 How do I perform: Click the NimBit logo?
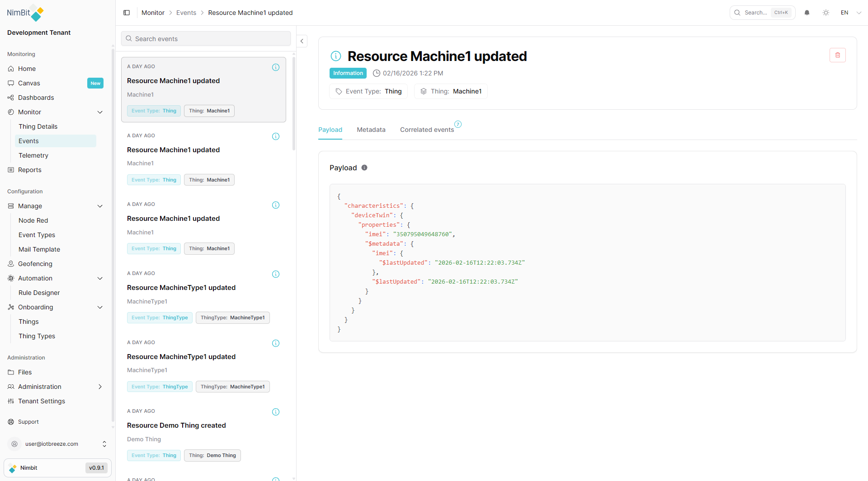[x=25, y=13]
